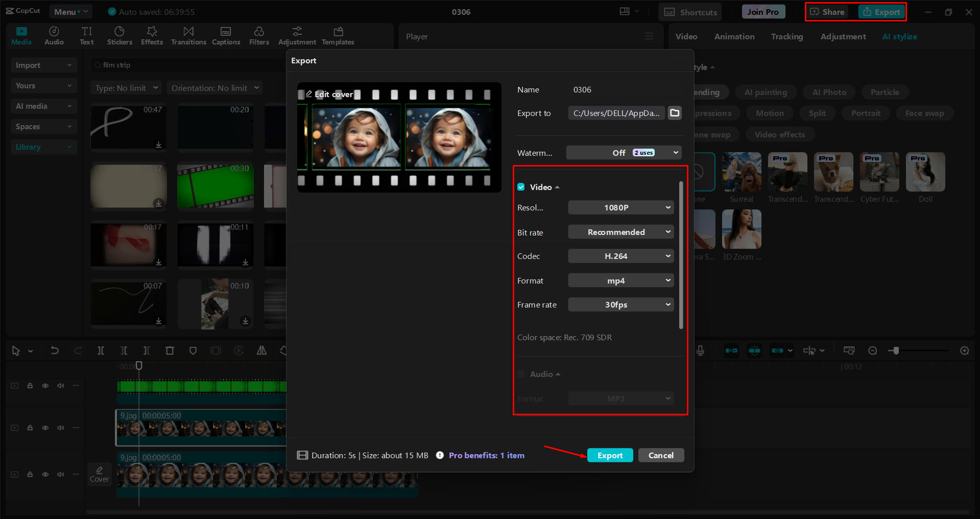Viewport: 980px width, 519px height.
Task: Hide the first timeline track with eye toggle
Action: click(45, 386)
